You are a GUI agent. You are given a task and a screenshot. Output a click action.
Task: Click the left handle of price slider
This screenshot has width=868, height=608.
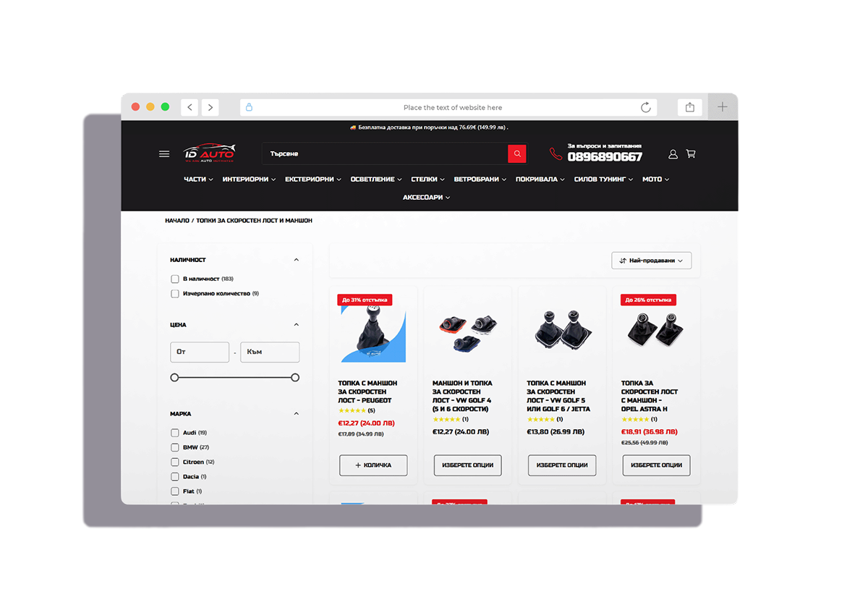[174, 377]
